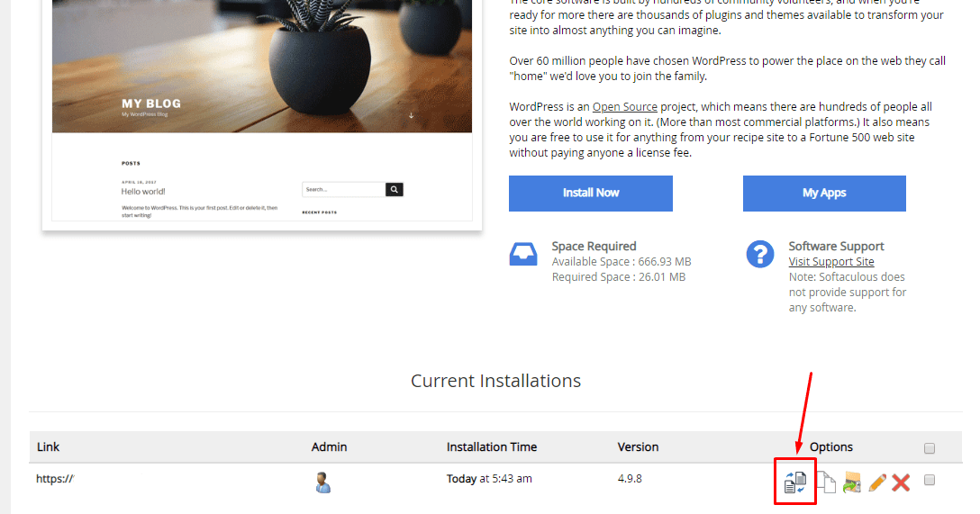Viewport: 980px width, 514px height.
Task: Click the 4.9.8 version cell
Action: click(630, 478)
